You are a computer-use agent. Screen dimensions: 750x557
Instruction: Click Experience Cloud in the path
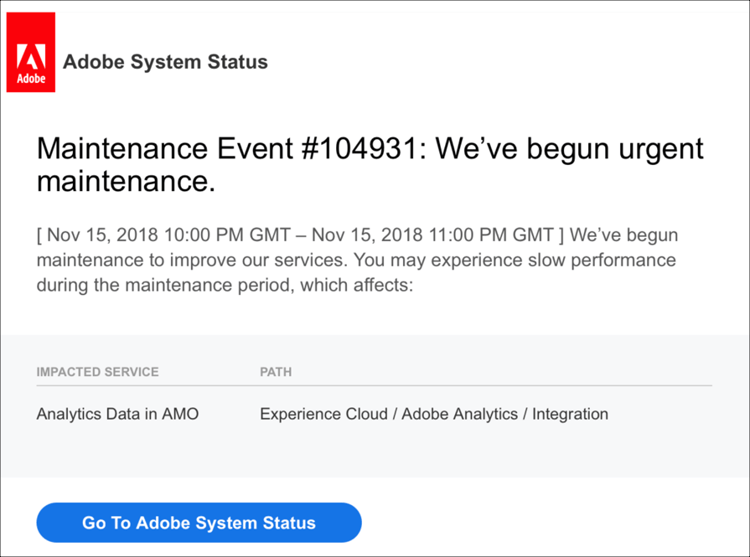(x=321, y=413)
